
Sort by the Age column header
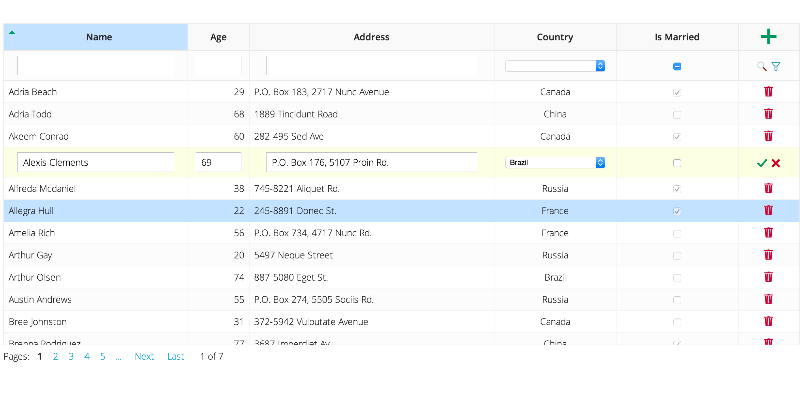(218, 37)
